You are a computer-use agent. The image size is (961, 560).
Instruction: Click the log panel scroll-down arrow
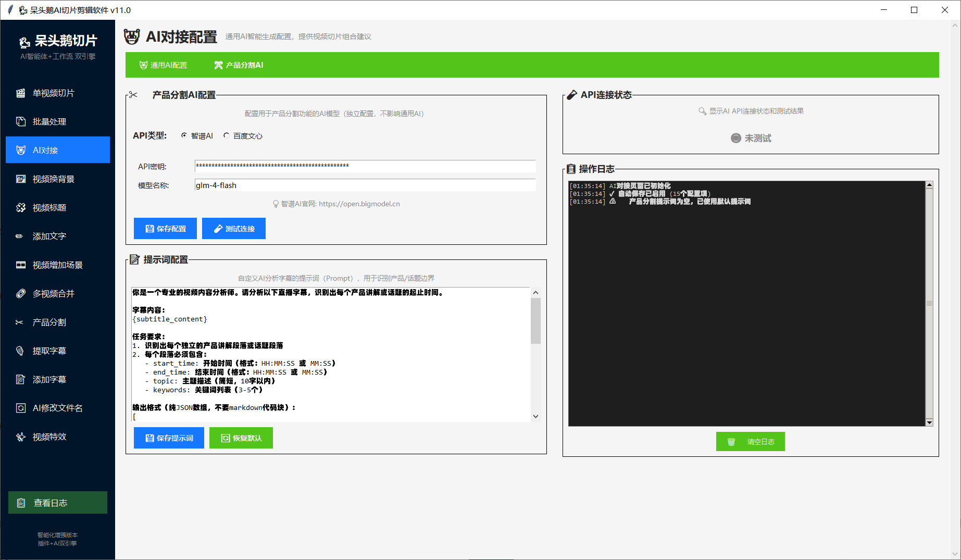[929, 422]
